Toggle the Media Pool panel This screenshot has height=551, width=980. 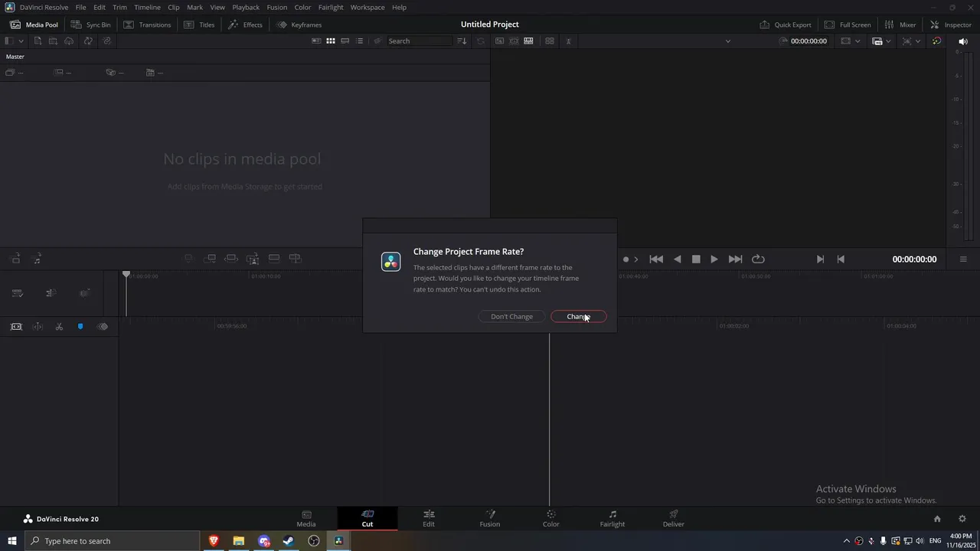34,24
